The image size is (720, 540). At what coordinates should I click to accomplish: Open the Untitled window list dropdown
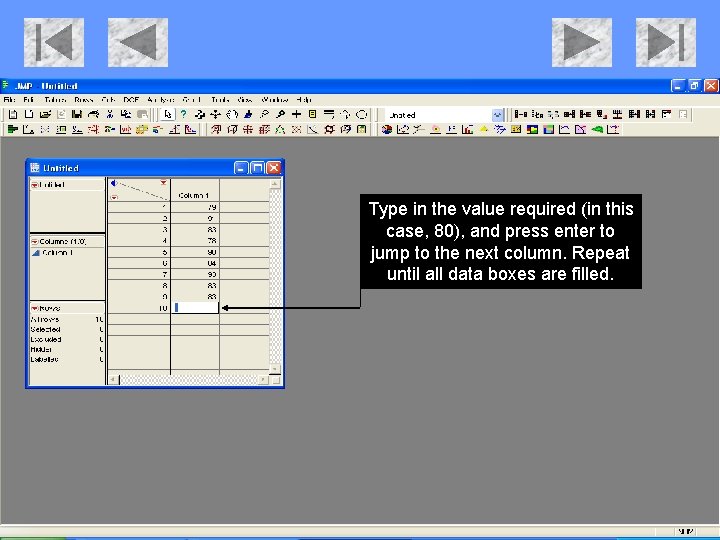pyautogui.click(x=497, y=115)
